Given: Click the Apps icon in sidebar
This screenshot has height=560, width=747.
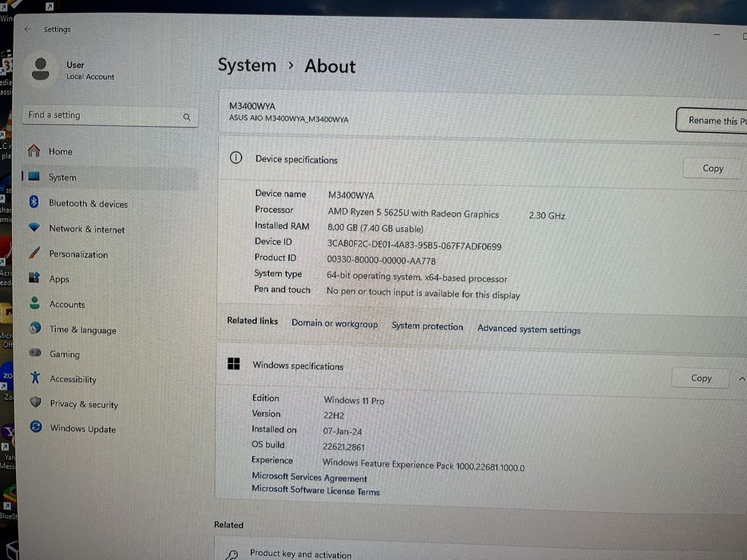Looking at the screenshot, I should 34,278.
